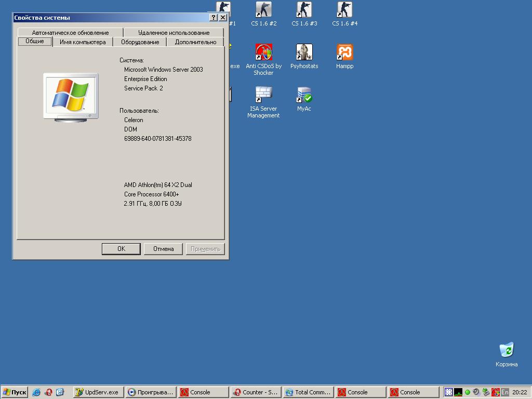Click the OK button
This screenshot has height=399, width=532.
point(121,249)
